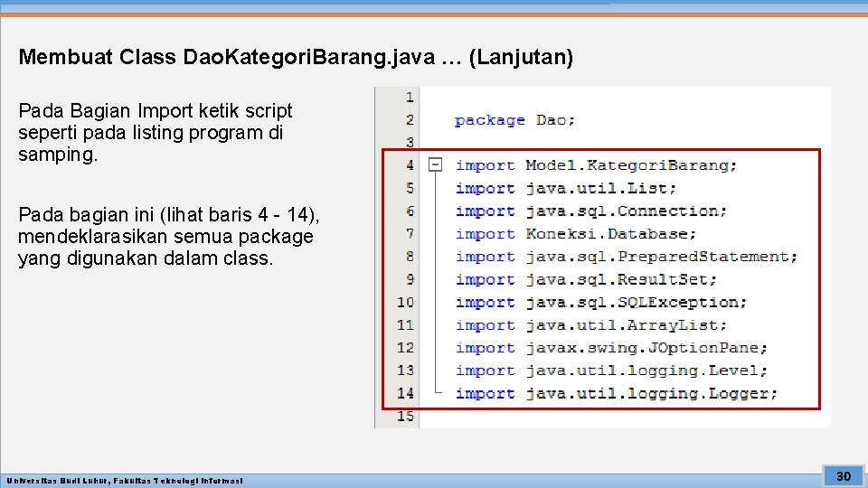
Task: Click paragraph 'Pada Bagian Import ketik script'
Action: tap(155, 132)
